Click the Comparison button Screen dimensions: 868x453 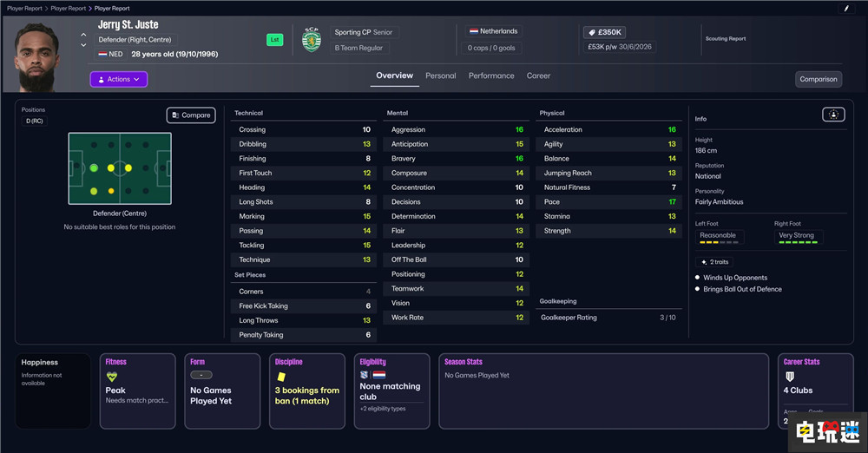818,79
